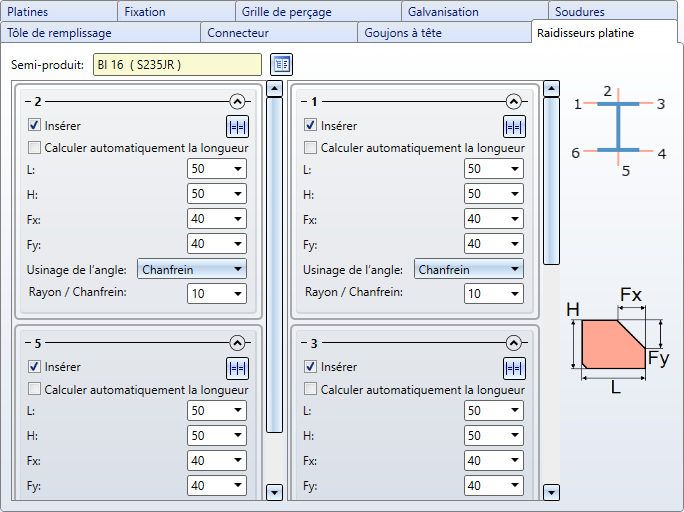This screenshot has height=512, width=684.
Task: Open L dropdown in stiffener 2
Action: coord(217,169)
